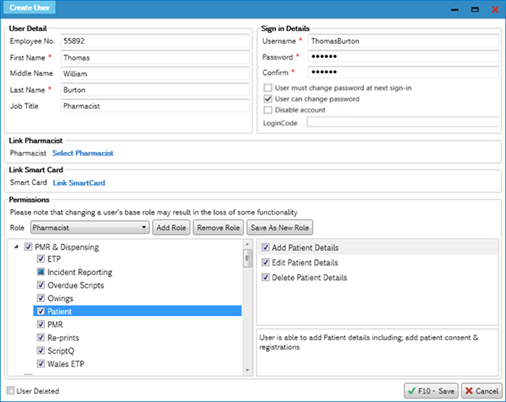Click the LoginCode input field
Screen dimensions: 506x402
point(403,122)
